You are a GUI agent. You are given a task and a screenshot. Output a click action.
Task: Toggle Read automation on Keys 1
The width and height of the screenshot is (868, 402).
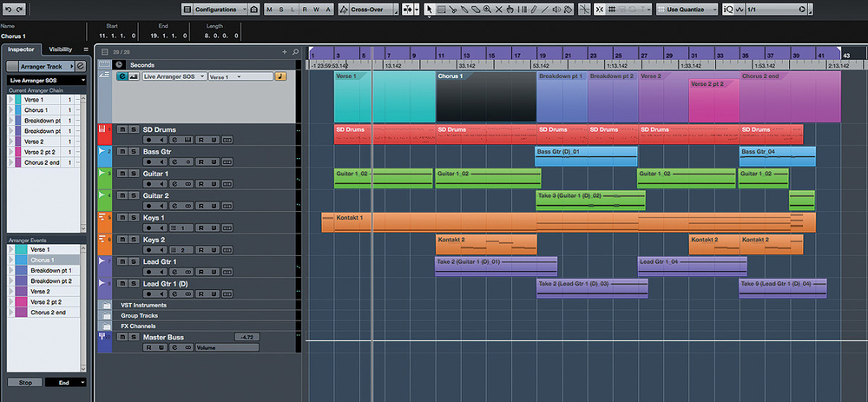point(201,227)
